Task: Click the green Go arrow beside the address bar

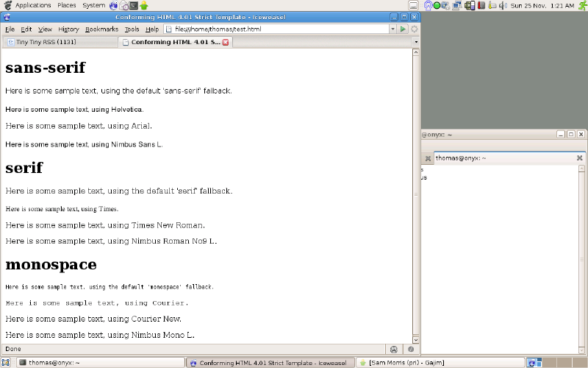Action: (403, 29)
